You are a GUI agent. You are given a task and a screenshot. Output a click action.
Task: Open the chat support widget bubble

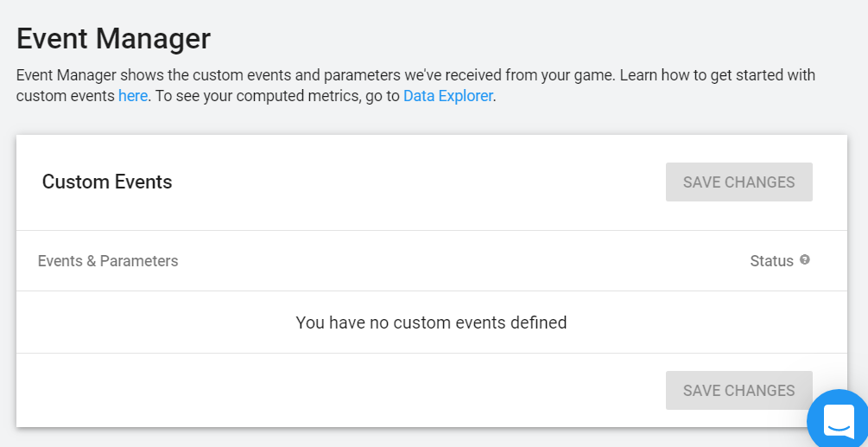[838, 420]
